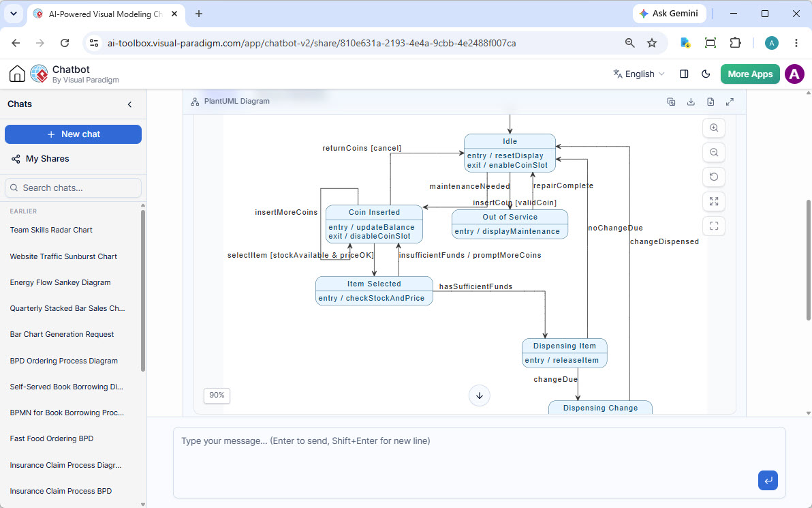Start a New chat
Viewport: 812px width, 508px height.
tap(73, 134)
